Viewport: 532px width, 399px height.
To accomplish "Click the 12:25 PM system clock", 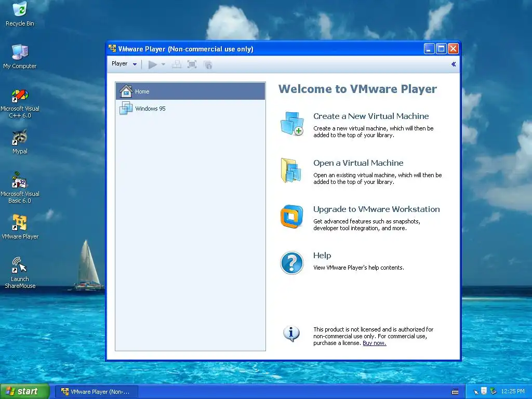I will pos(513,392).
